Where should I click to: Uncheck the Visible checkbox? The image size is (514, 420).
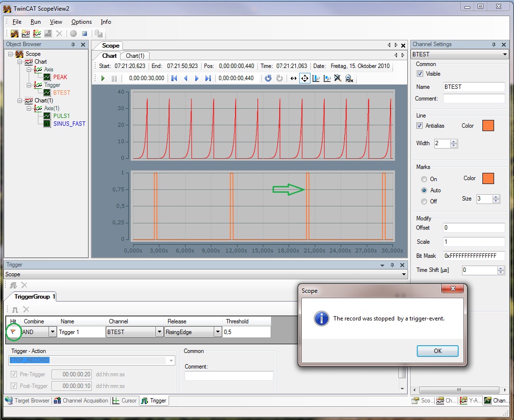(x=420, y=74)
